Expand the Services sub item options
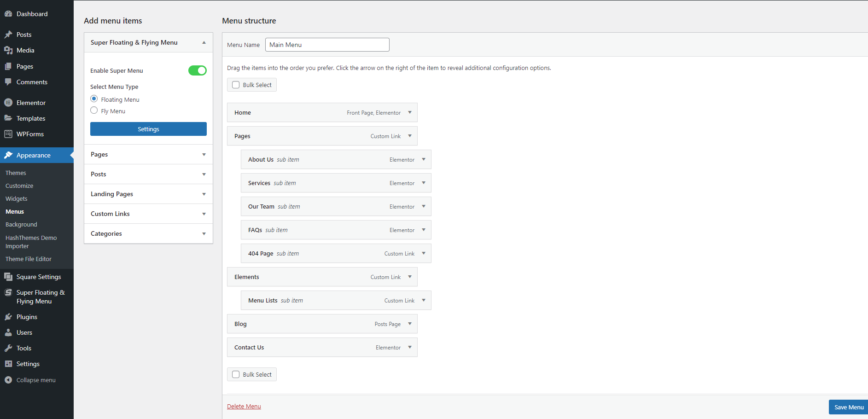The height and width of the screenshot is (419, 868). click(424, 183)
